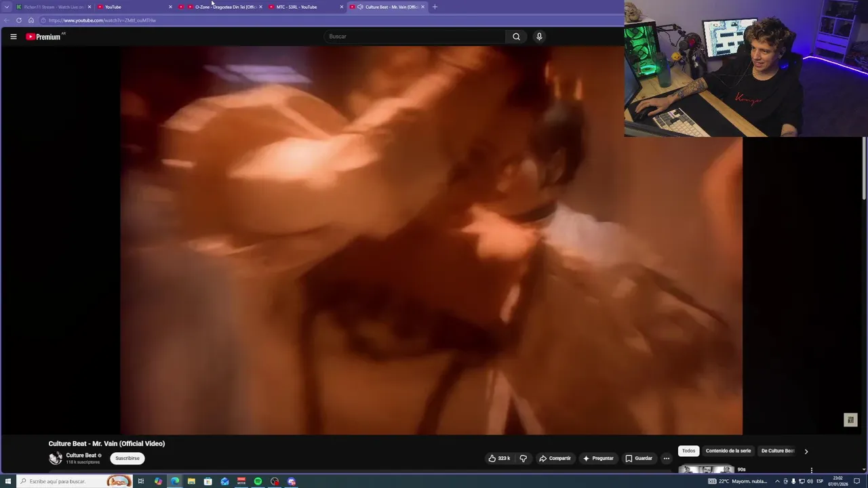Open more actions three-dot menu
868x488 pixels.
tap(666, 458)
